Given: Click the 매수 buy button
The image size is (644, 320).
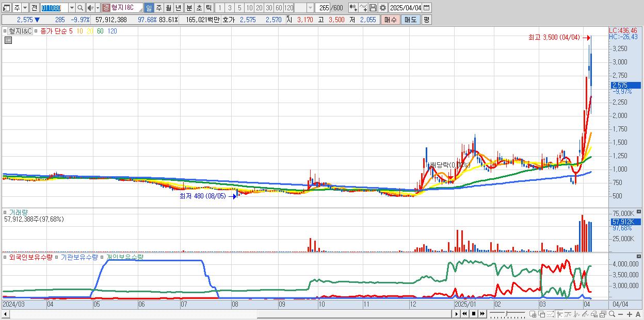Looking at the screenshot, I should tap(391, 20).
